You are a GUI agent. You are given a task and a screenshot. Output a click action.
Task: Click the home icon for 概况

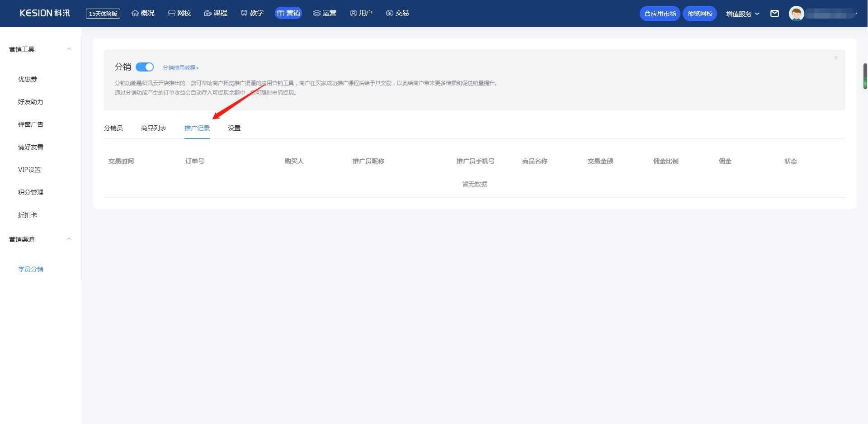click(x=135, y=13)
